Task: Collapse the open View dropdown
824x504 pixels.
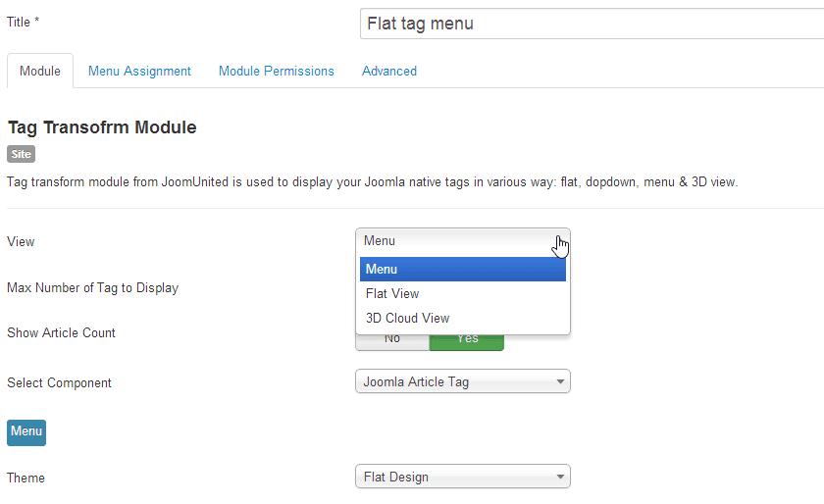Action: coord(462,241)
